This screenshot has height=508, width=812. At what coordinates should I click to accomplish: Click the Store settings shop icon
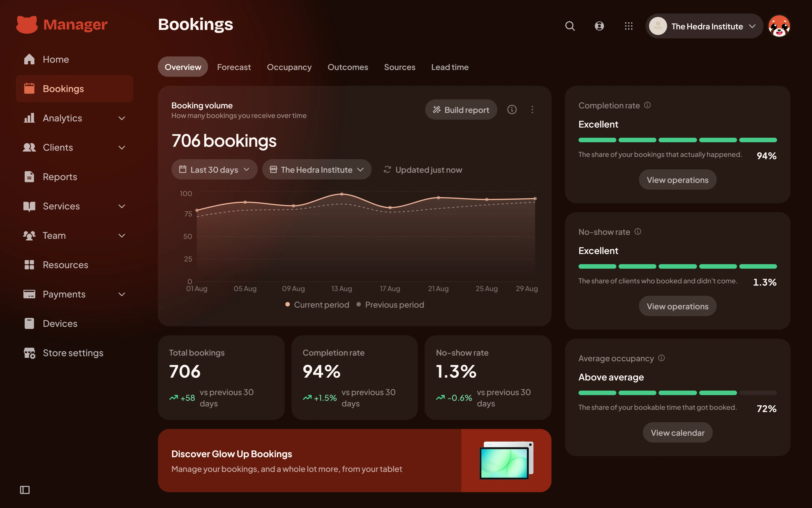[x=29, y=353]
